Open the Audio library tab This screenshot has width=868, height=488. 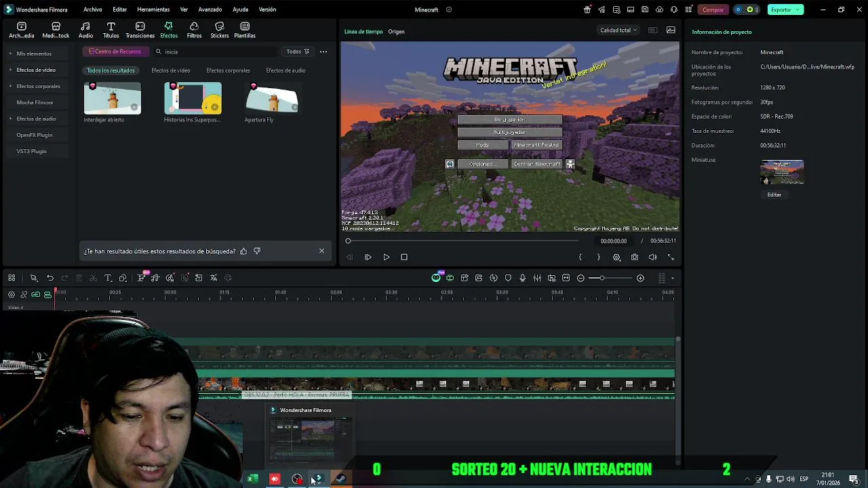85,30
